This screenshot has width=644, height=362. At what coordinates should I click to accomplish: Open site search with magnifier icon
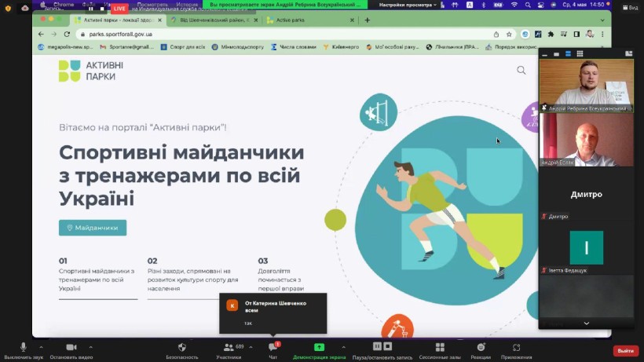point(521,70)
